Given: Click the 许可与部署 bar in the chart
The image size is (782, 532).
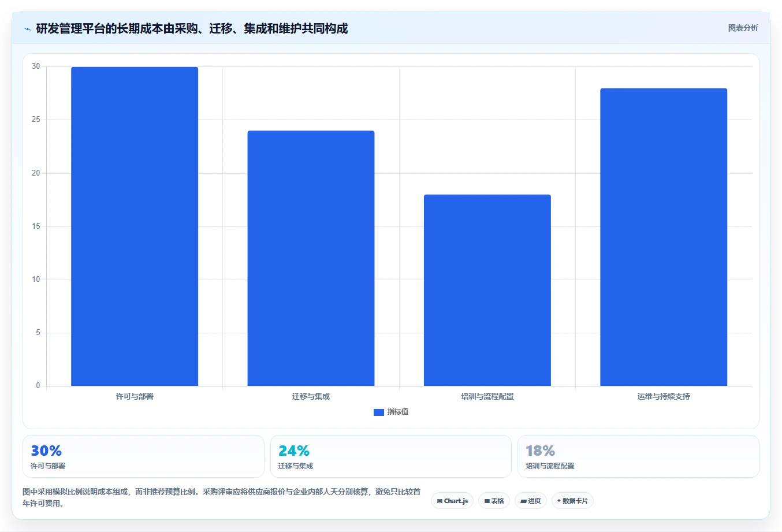Looking at the screenshot, I should [135, 226].
